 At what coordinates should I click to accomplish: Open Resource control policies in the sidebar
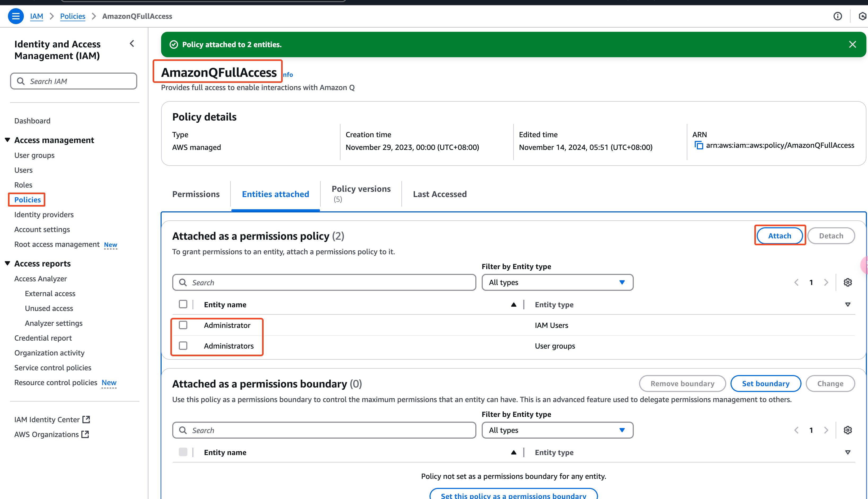tap(56, 382)
